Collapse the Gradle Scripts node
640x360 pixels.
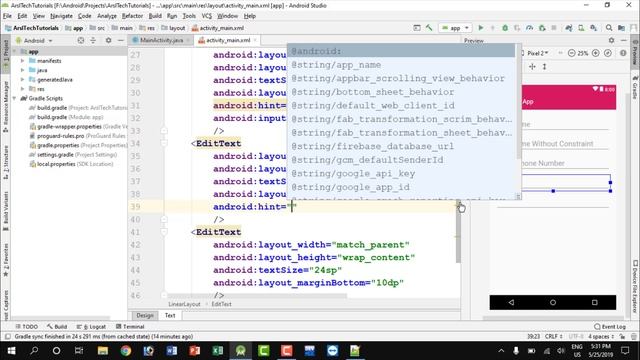[15, 98]
